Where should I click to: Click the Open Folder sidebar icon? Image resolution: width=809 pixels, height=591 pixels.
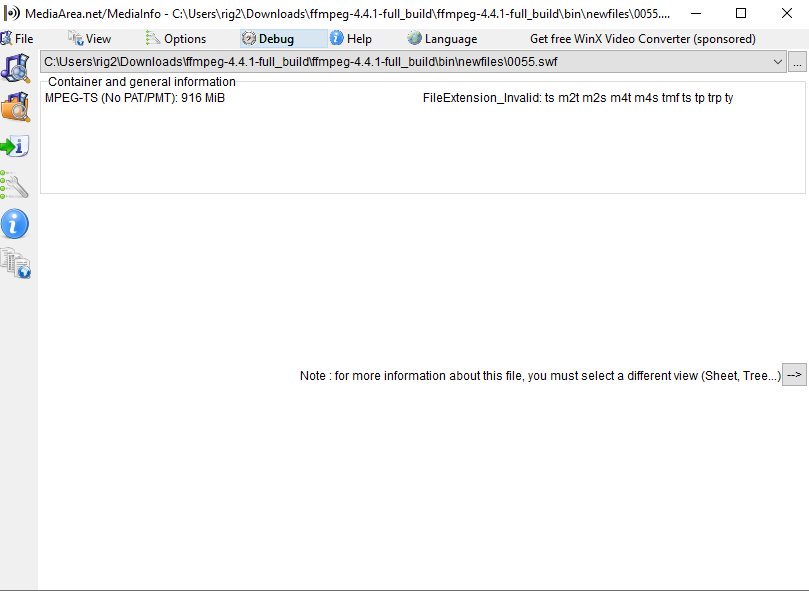pos(15,107)
